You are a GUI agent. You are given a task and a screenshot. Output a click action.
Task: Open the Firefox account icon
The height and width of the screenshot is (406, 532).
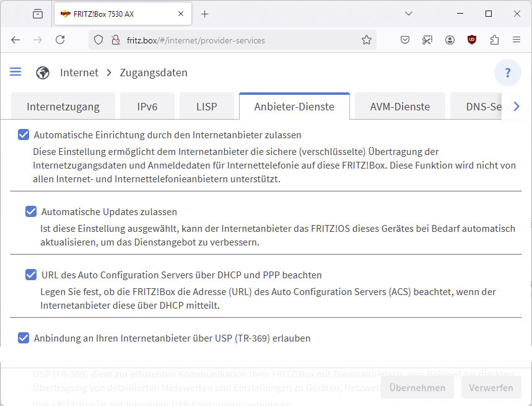[x=449, y=40]
